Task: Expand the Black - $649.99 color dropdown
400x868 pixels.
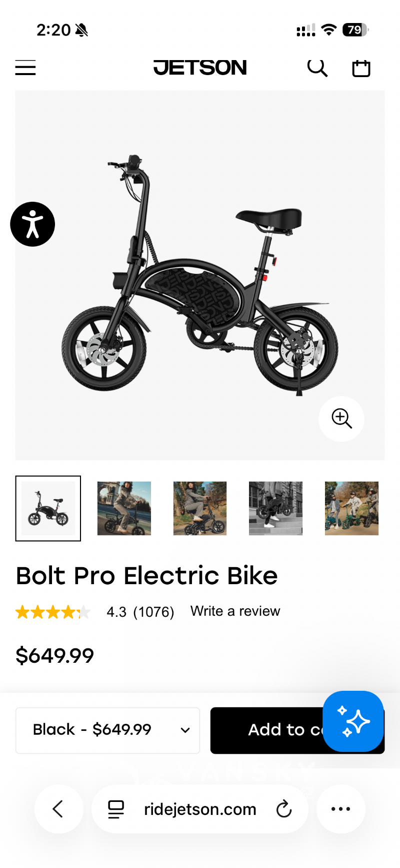Action: pyautogui.click(x=107, y=730)
